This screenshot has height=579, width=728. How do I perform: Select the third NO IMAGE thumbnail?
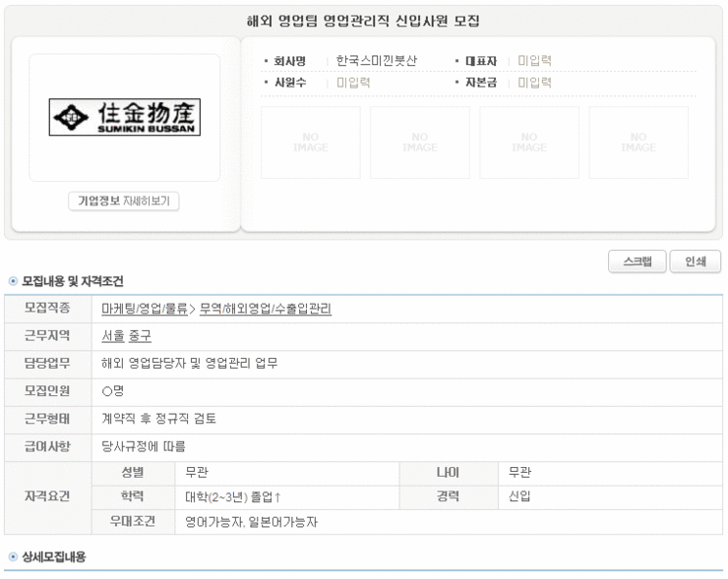pyautogui.click(x=528, y=143)
